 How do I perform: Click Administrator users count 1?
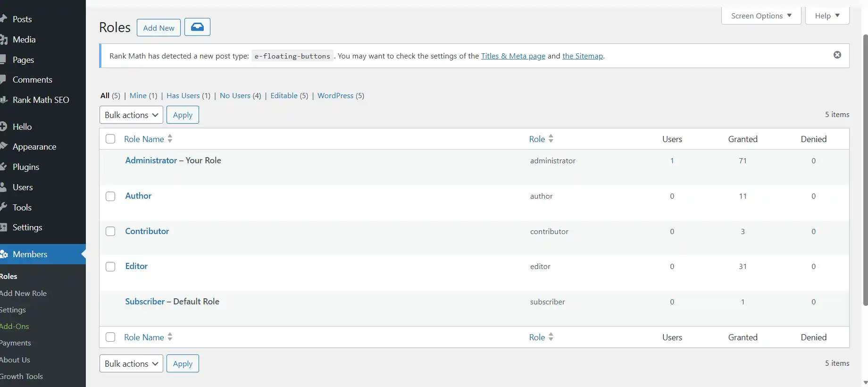click(x=672, y=160)
